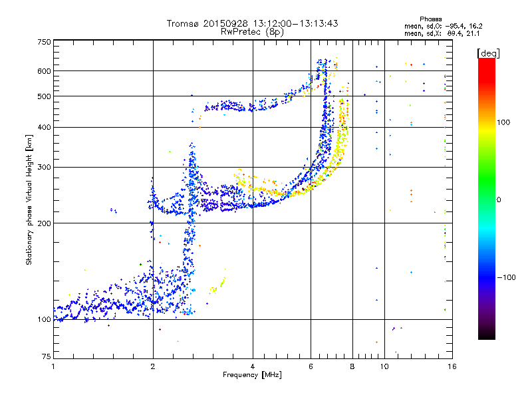Click the y-axis tick label "500"

[44, 96]
